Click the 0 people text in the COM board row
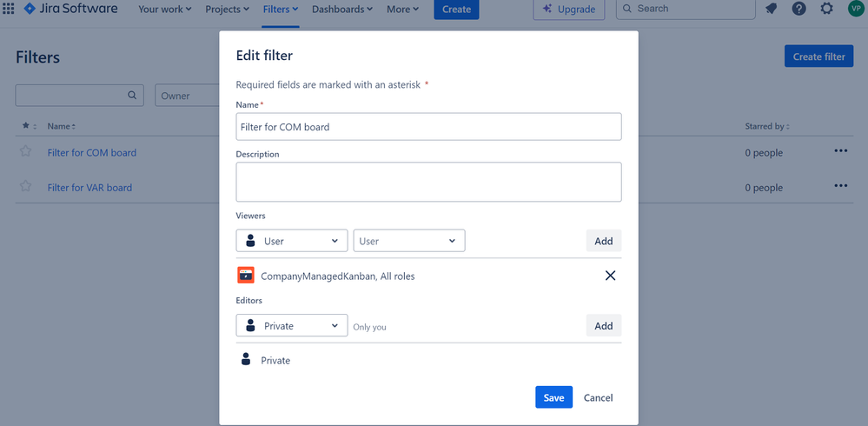868x426 pixels. tap(764, 153)
